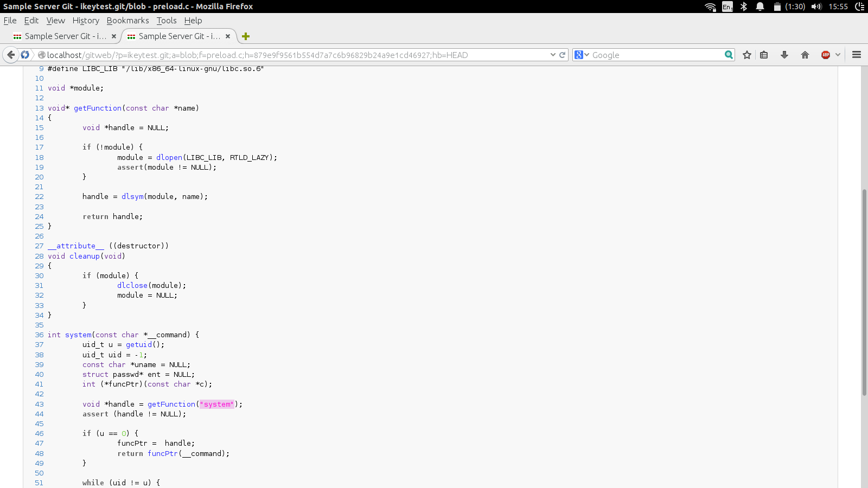
Task: Click the Adblock Plus icon
Action: tap(826, 55)
